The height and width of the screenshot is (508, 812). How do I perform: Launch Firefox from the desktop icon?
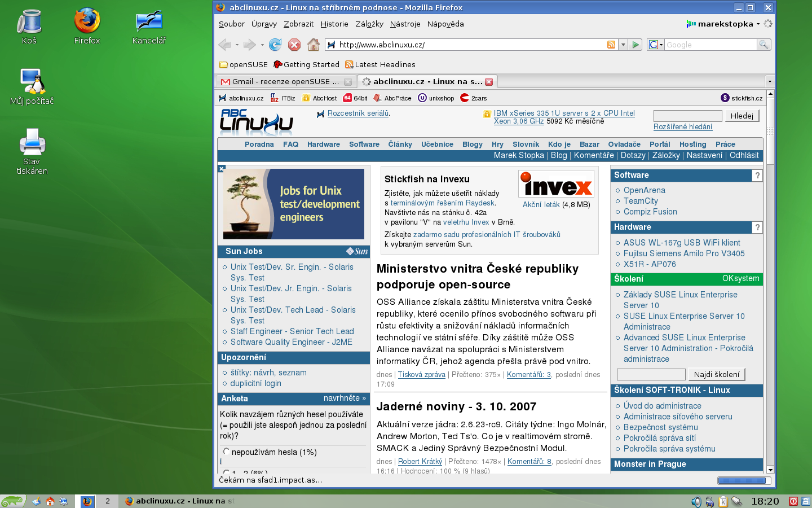(x=87, y=27)
